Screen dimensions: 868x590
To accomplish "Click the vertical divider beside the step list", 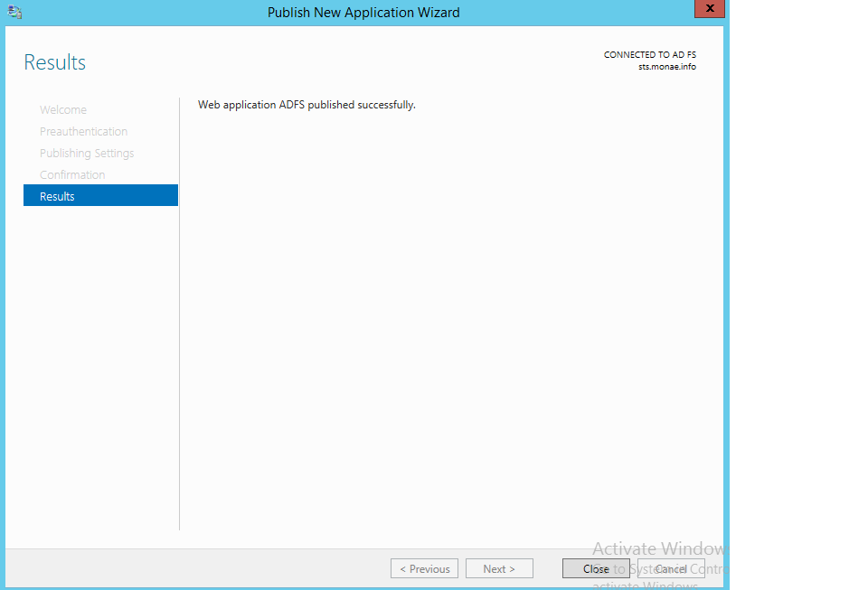I will 180,316.
